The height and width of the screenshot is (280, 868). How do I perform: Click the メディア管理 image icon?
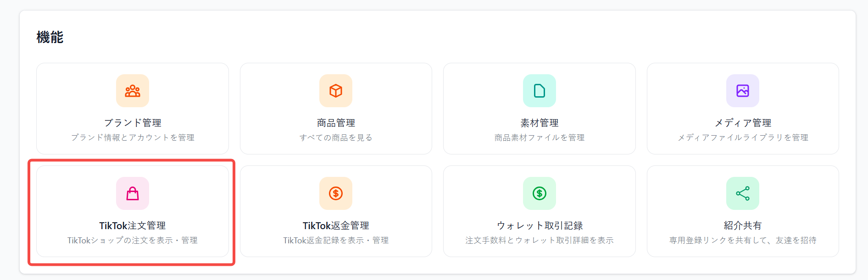743,91
